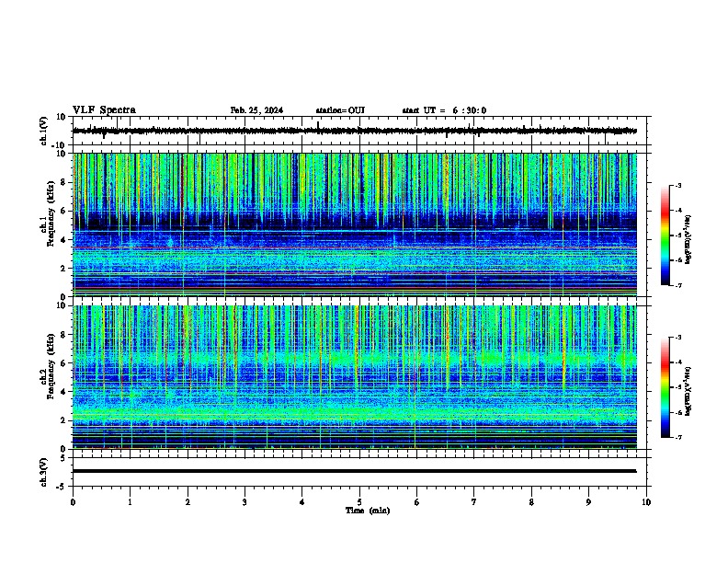Click the 'station=OUI' label
The width and height of the screenshot is (728, 563).
pyautogui.click(x=340, y=110)
